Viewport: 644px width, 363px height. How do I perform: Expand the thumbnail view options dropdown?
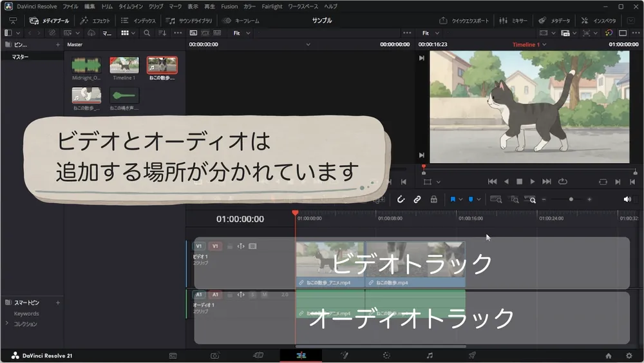133,33
